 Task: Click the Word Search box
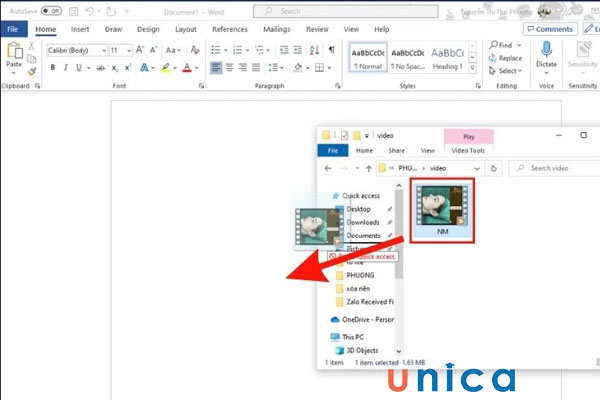[346, 11]
